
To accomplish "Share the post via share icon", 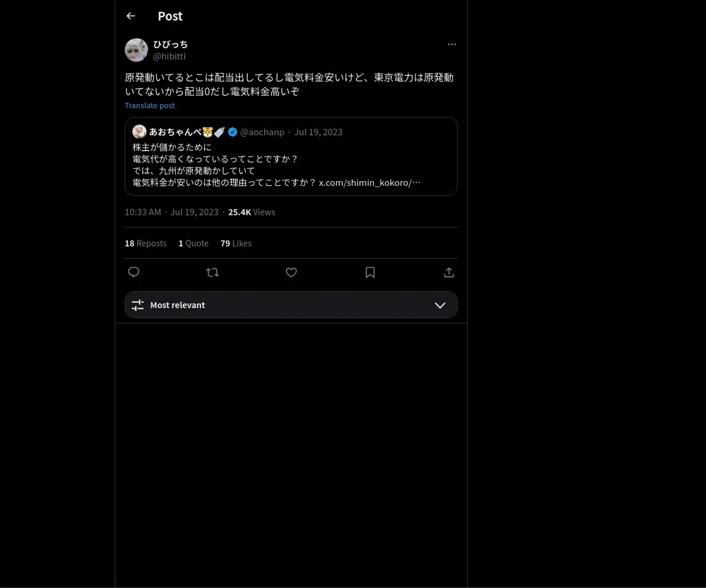I will tap(449, 272).
